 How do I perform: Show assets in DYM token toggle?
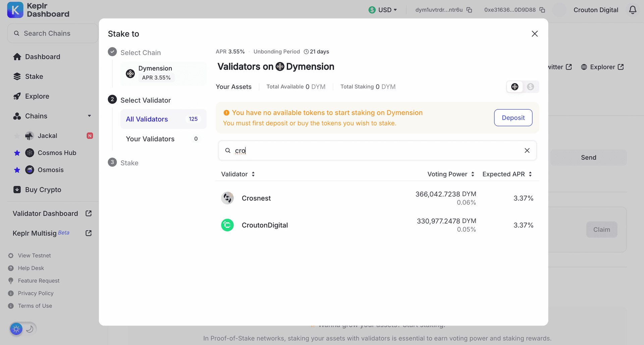tap(515, 87)
